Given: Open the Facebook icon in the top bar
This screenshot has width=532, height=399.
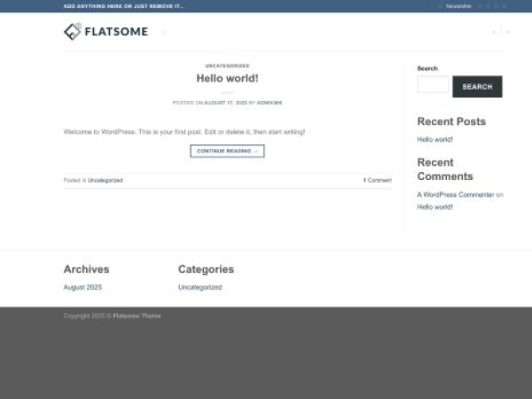Looking at the screenshot, I should tap(480, 6).
